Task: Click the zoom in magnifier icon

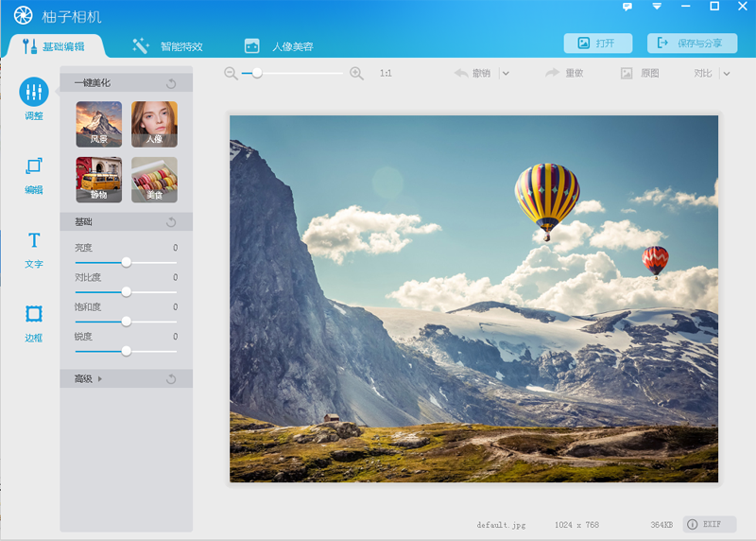Action: point(356,73)
